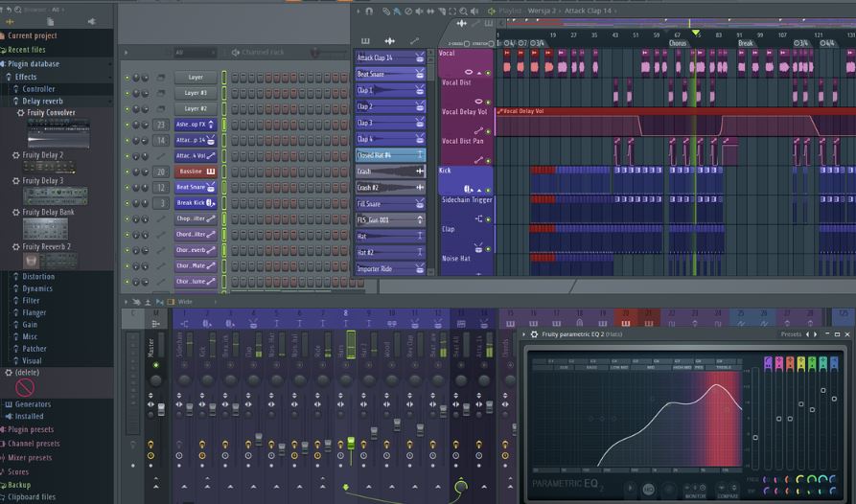Select the playback speaker tool in Playlist toolbar
Image resolution: width=856 pixels, height=504 pixels.
[x=474, y=11]
